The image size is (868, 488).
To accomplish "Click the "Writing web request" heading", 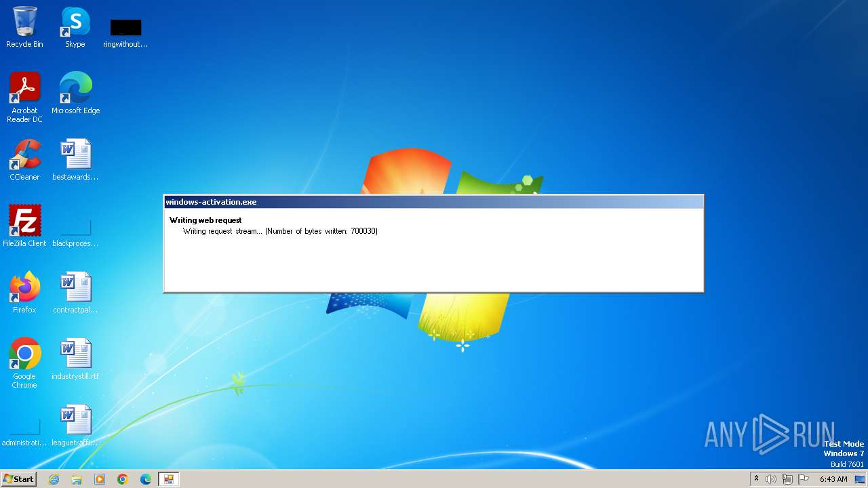I will click(x=205, y=220).
